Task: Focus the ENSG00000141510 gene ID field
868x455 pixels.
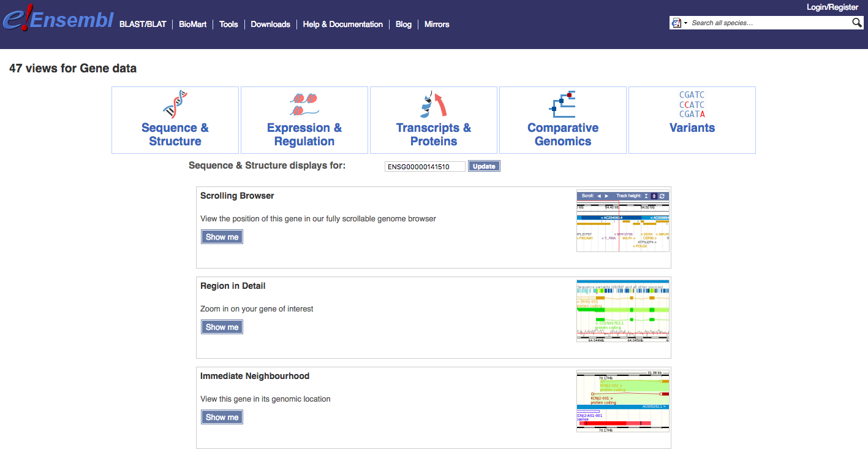Action: pyautogui.click(x=425, y=167)
